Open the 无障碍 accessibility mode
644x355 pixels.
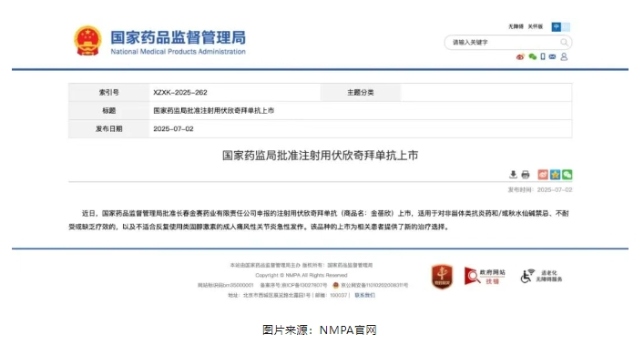click(516, 26)
